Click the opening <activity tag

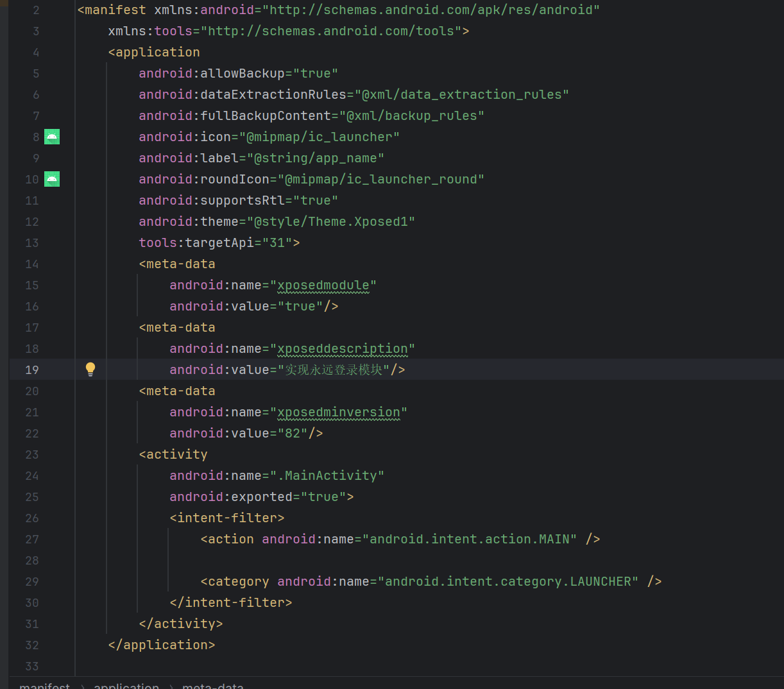[x=173, y=455]
